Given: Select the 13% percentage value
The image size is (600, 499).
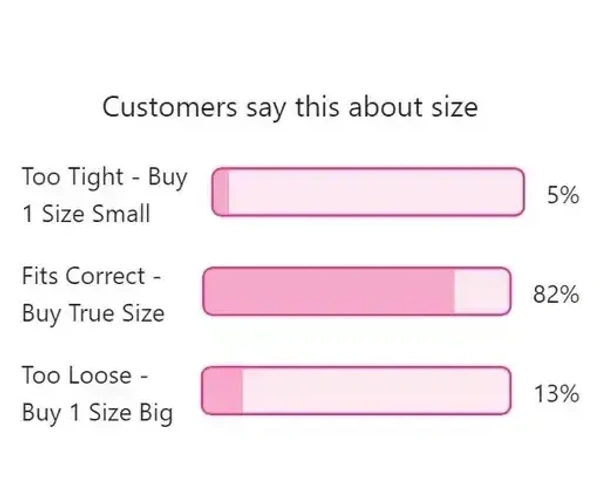Looking at the screenshot, I should click(557, 394).
